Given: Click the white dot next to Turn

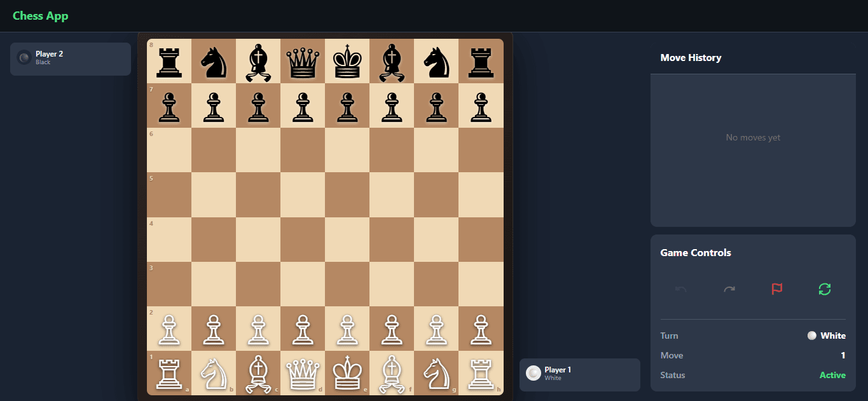Looking at the screenshot, I should [811, 335].
